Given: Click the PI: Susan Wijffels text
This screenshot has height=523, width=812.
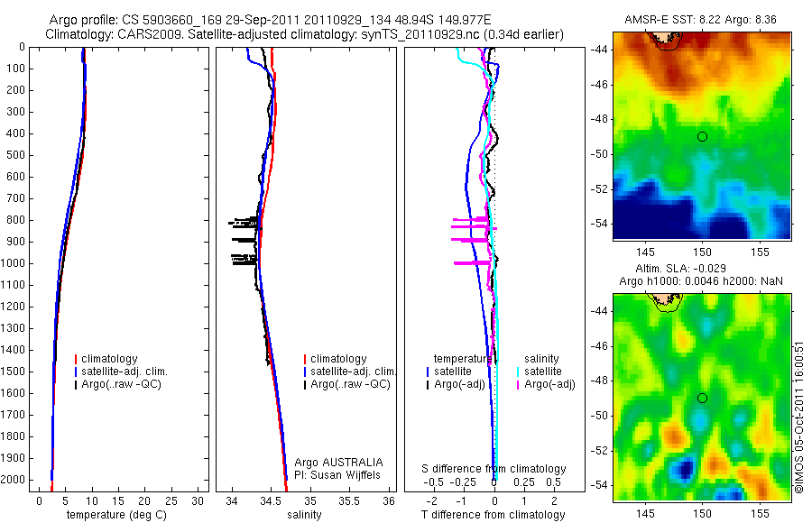Looking at the screenshot, I should click(x=337, y=475).
